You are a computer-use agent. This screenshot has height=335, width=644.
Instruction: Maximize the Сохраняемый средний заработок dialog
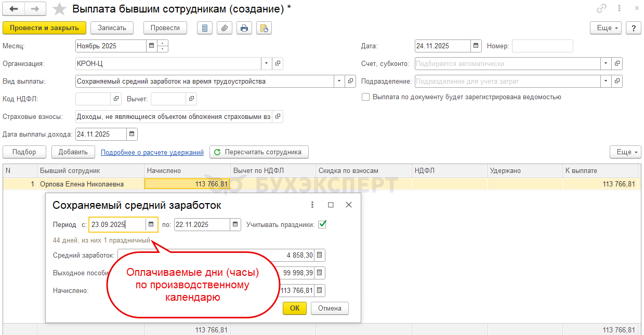pyautogui.click(x=331, y=205)
